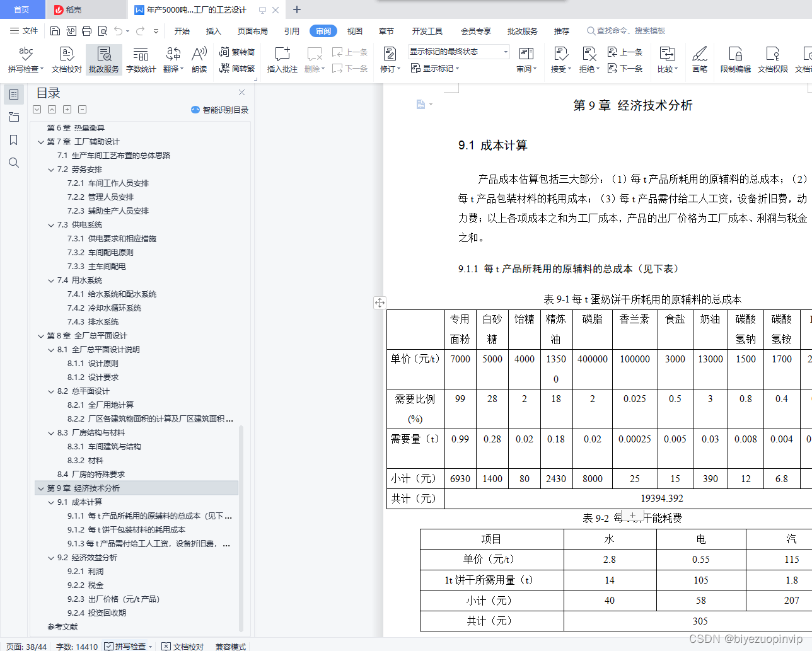Convert text with 简转繁
This screenshot has height=651, width=812.
click(237, 68)
